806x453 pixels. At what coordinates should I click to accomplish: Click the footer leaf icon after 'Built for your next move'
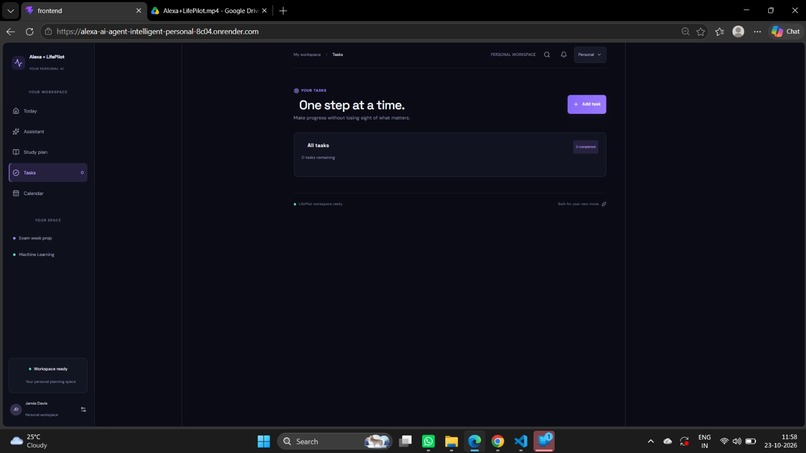(604, 204)
